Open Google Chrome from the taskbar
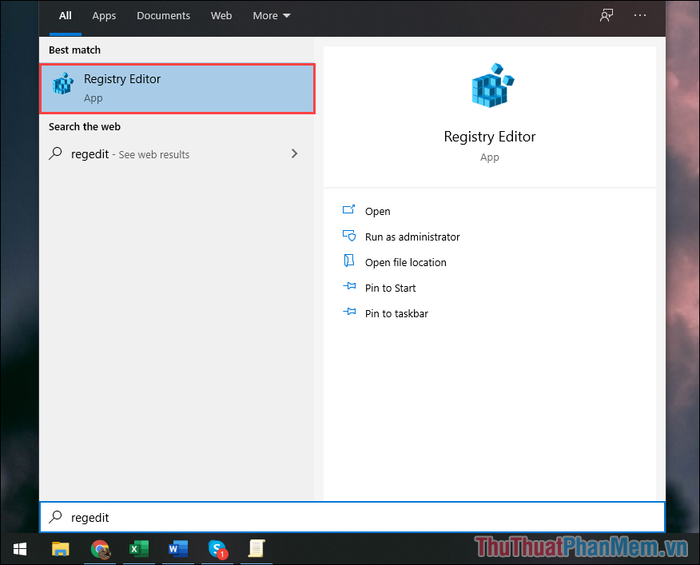 tap(100, 549)
